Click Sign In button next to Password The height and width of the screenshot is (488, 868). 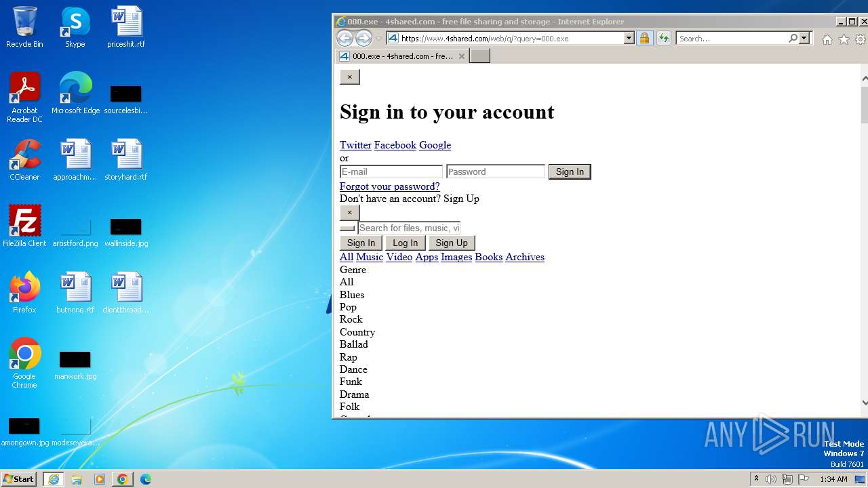coord(570,171)
